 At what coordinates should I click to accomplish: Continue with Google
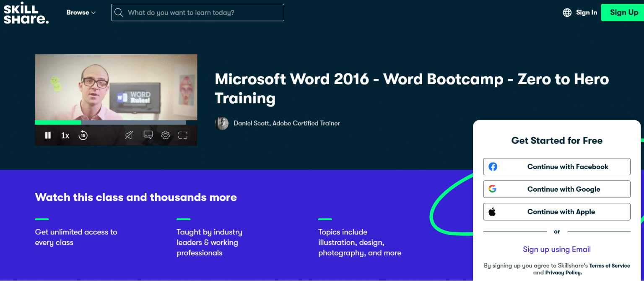pyautogui.click(x=557, y=189)
